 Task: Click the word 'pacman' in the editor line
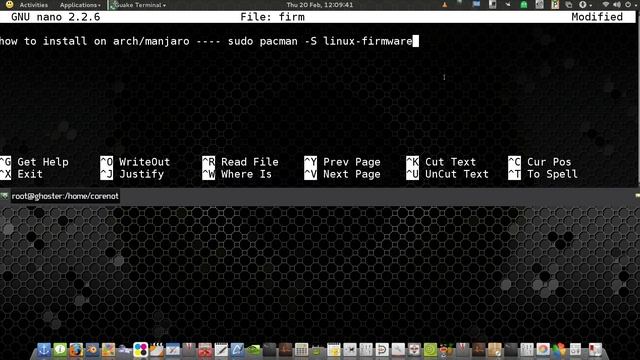(x=279, y=41)
